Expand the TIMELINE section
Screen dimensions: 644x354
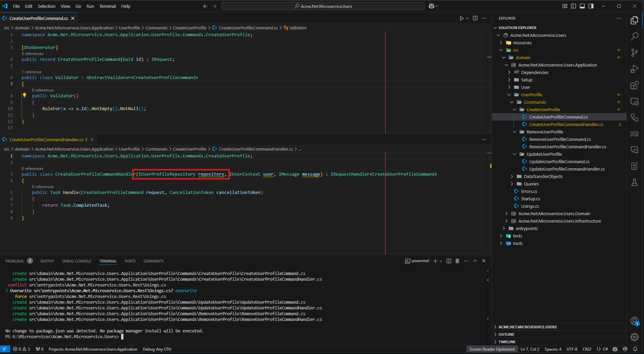pyautogui.click(x=559, y=342)
